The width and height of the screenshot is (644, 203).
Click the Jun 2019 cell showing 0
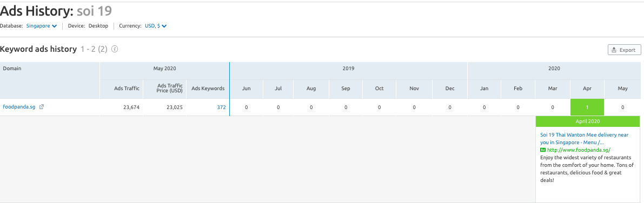(x=247, y=107)
